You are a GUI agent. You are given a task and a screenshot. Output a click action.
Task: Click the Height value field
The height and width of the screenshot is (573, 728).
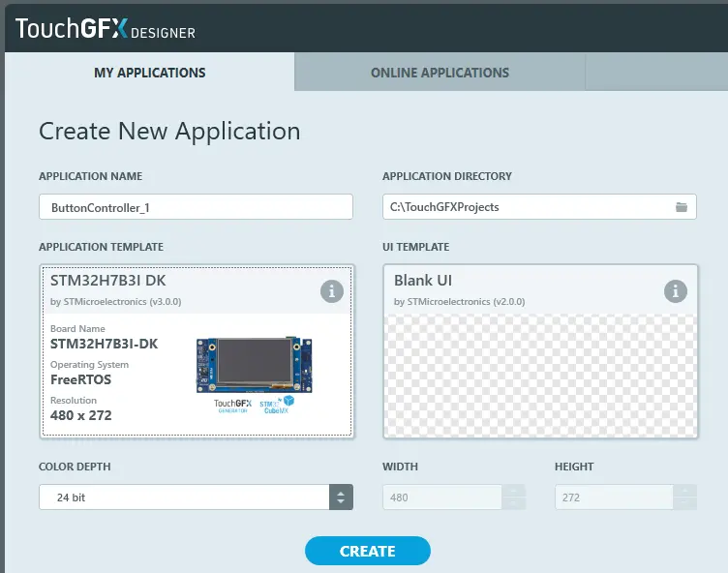click(614, 498)
